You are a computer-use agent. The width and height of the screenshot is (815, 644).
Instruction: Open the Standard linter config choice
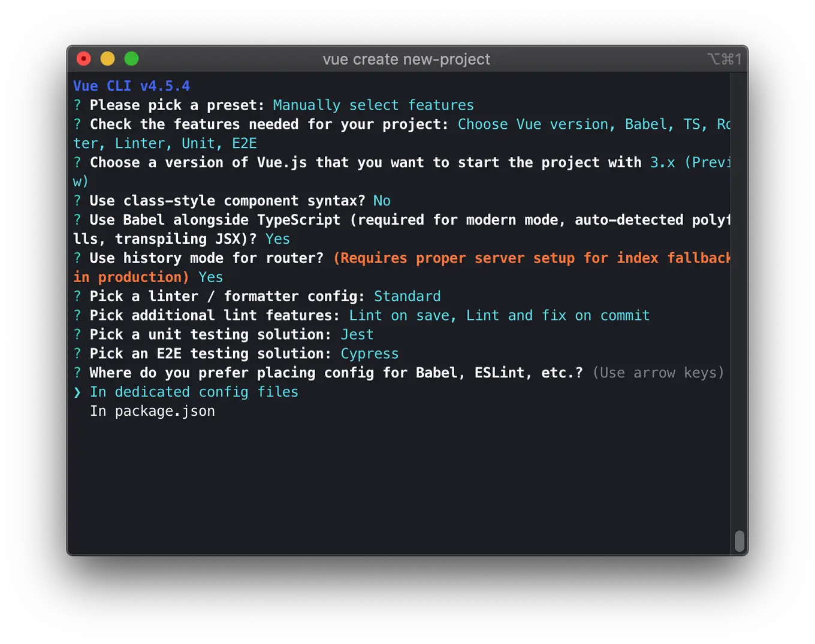pos(407,296)
